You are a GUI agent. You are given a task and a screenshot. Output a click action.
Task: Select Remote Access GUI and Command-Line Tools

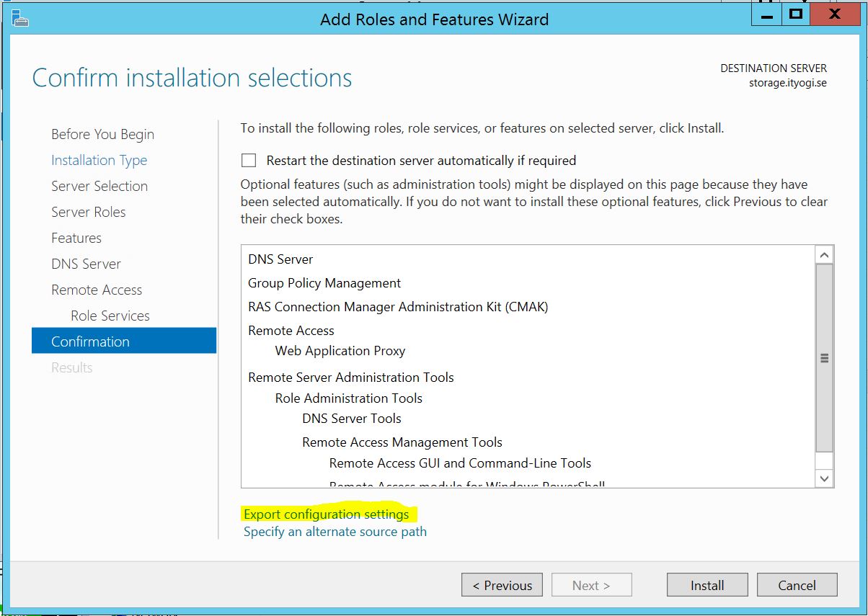460,463
